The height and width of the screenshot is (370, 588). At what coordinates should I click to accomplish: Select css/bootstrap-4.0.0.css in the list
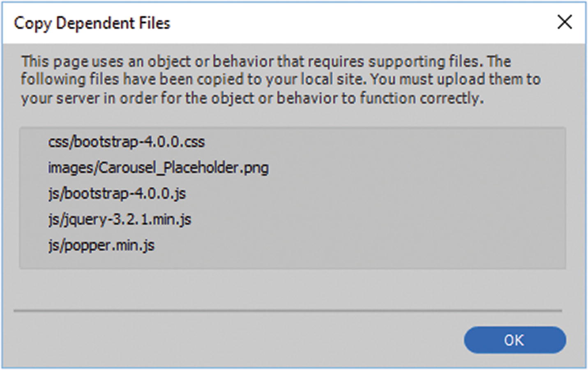tap(126, 142)
